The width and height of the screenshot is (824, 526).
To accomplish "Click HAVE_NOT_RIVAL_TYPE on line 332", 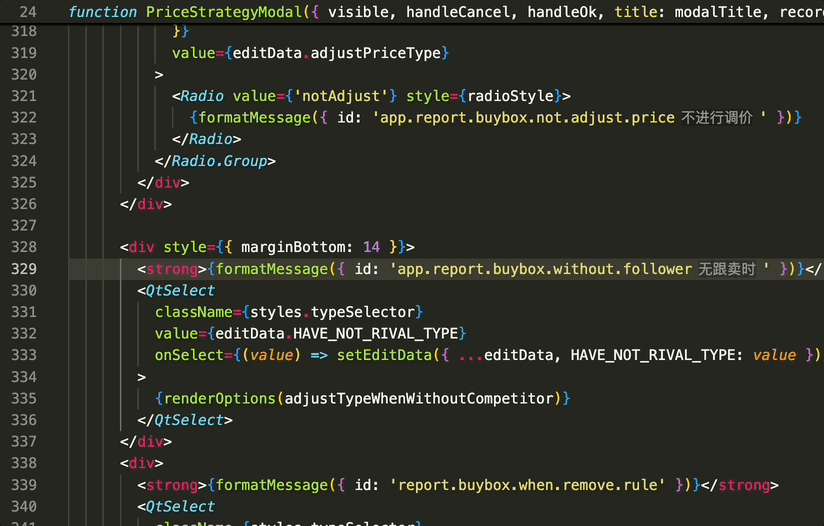I will tap(376, 334).
